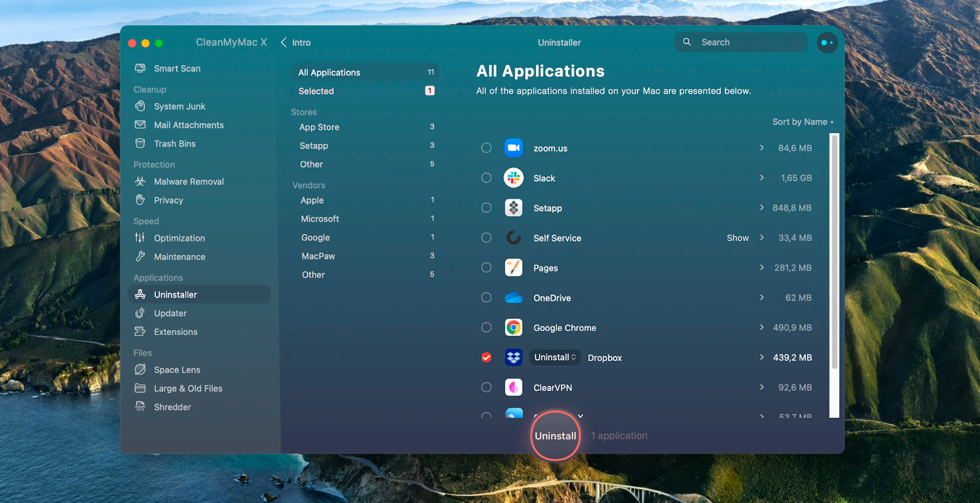Click Show next to Self Service

point(738,238)
